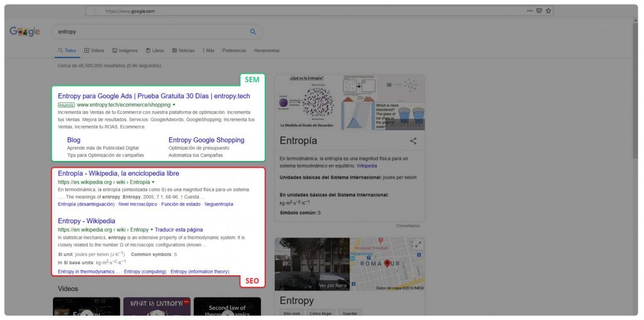Open Entropy Google Shopping sitelink

tap(206, 140)
